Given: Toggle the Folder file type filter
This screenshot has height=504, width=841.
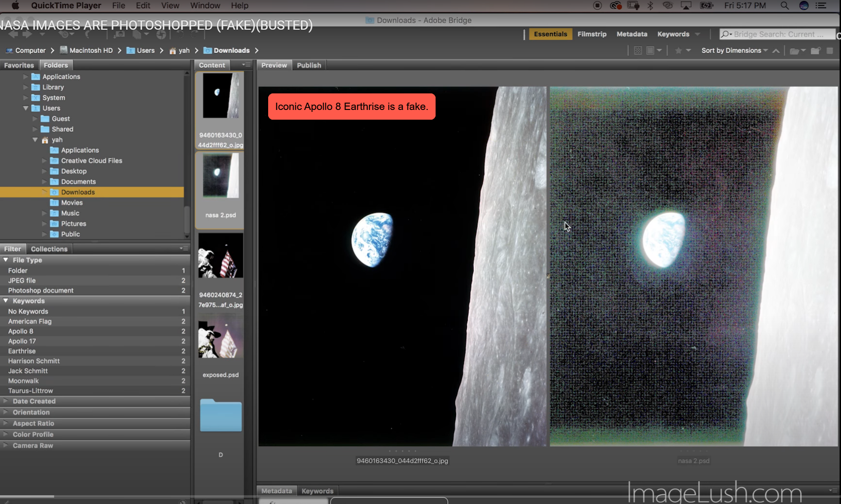Looking at the screenshot, I should 95,270.
